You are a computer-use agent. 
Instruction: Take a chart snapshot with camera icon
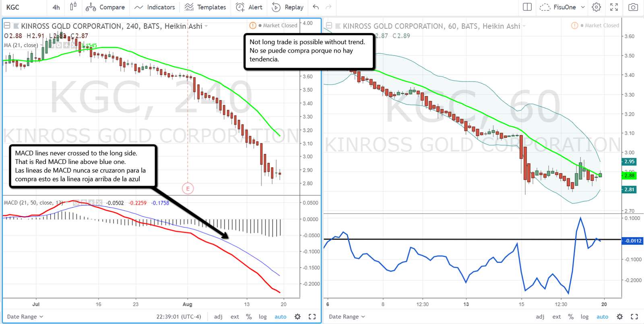[633, 7]
